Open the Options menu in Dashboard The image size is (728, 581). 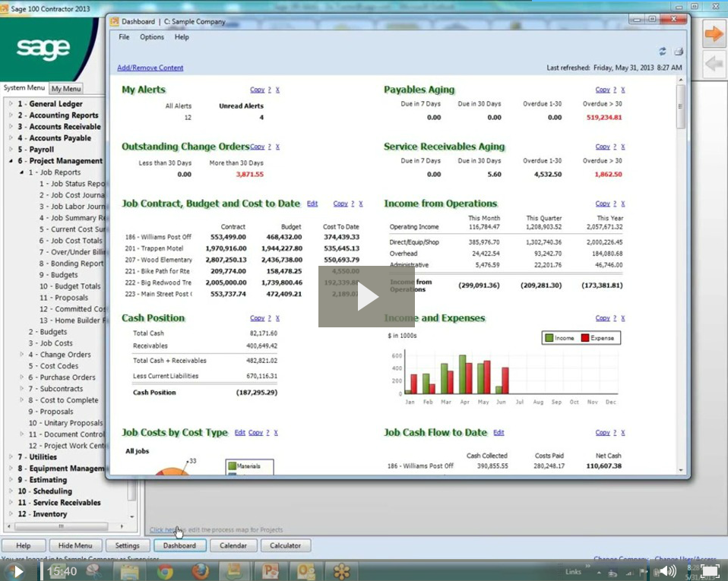(152, 37)
